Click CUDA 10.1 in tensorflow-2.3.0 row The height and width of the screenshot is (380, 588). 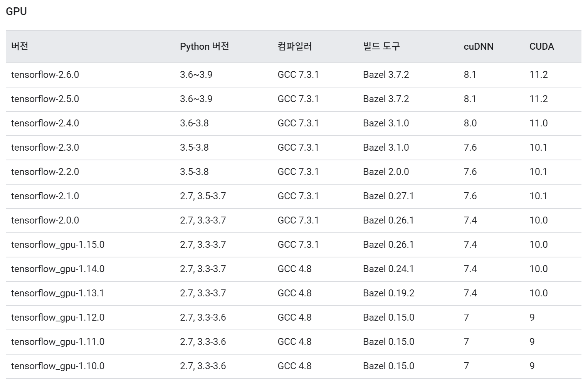(538, 148)
